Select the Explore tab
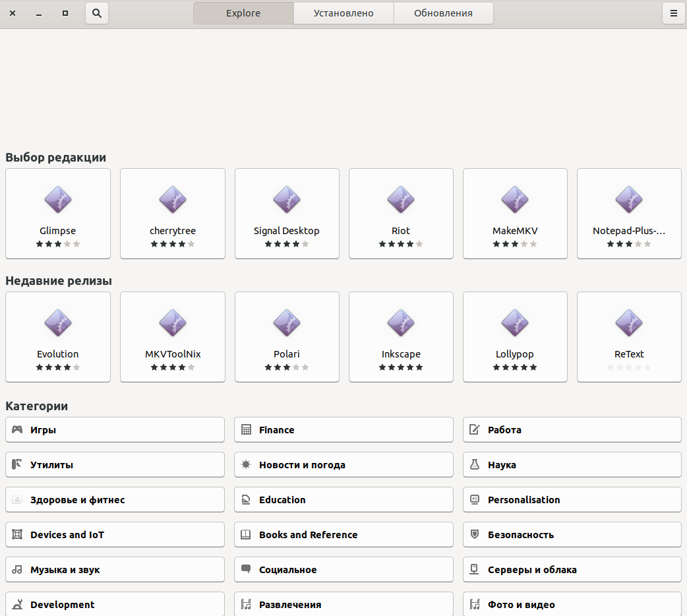Viewport: 687px width, 616px height. tap(243, 13)
